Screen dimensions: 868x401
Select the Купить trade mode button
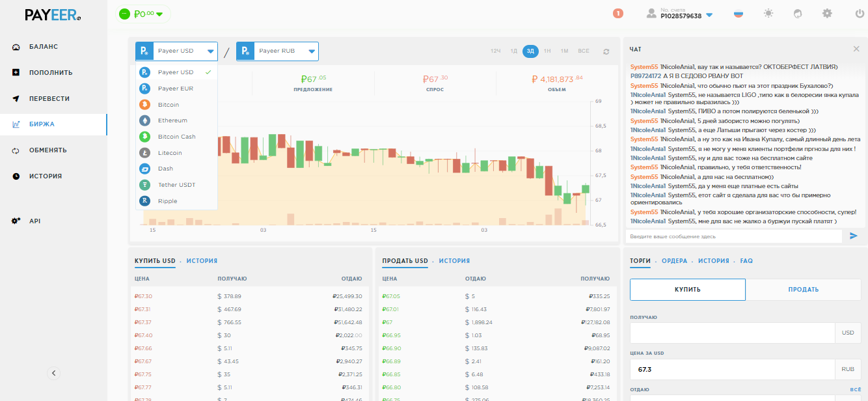(x=688, y=290)
